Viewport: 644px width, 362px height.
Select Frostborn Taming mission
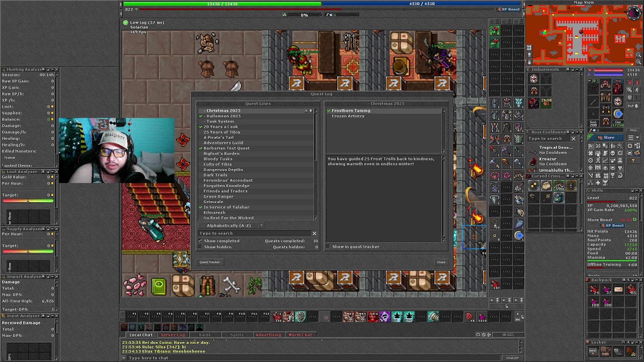[x=384, y=111]
